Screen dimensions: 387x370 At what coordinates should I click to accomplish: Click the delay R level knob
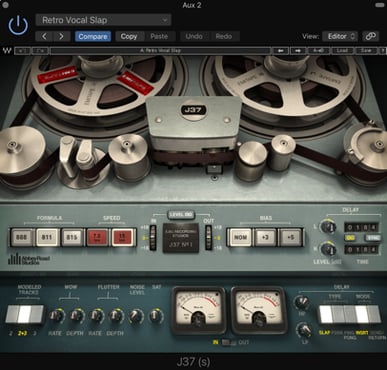point(328,249)
